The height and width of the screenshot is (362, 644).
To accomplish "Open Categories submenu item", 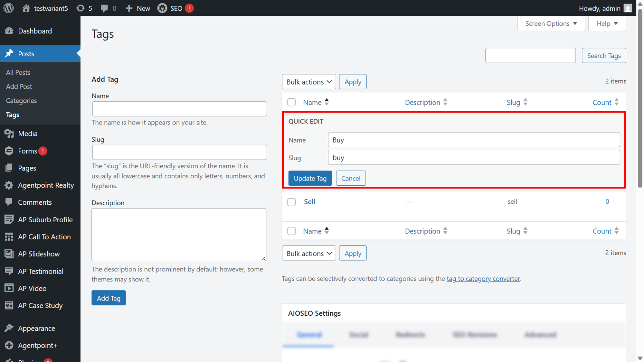I will coord(21,100).
